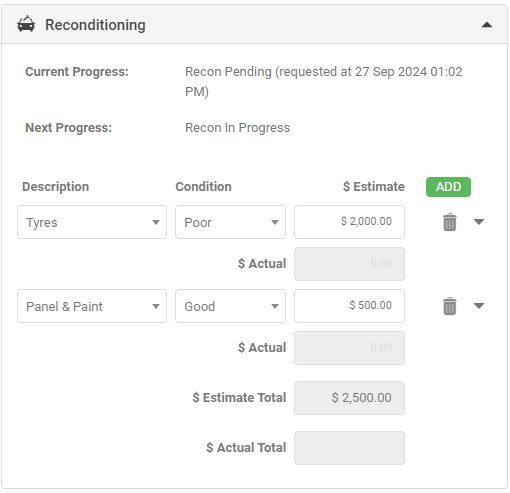510x493 pixels.
Task: Click the Reconditioning header title
Action: click(x=95, y=25)
